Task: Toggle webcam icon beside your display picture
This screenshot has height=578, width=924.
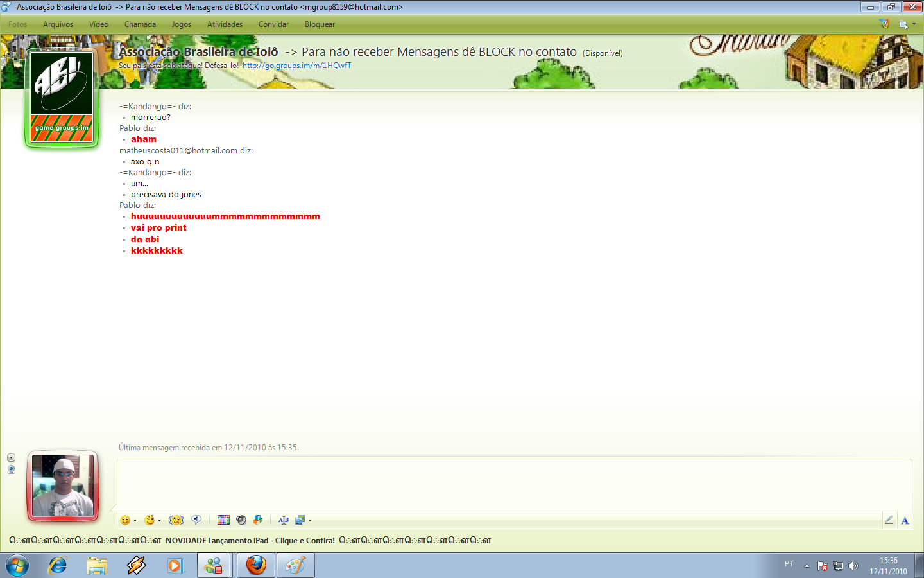Action: 11,469
